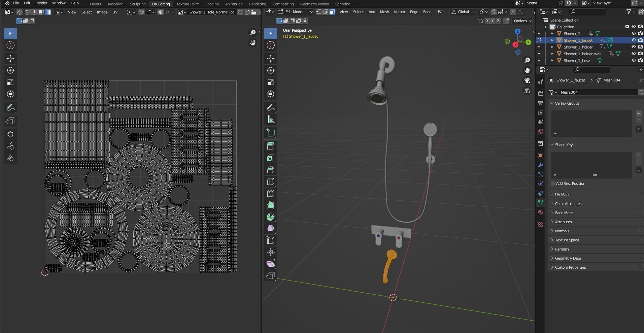Hide Shower_1_holder with its eye icon

634,47
